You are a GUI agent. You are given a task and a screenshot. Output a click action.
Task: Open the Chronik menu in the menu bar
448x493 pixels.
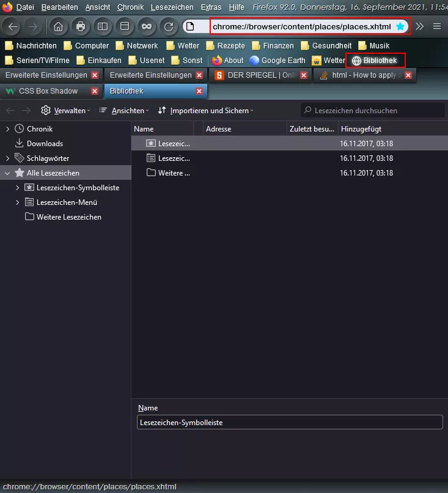coord(130,7)
